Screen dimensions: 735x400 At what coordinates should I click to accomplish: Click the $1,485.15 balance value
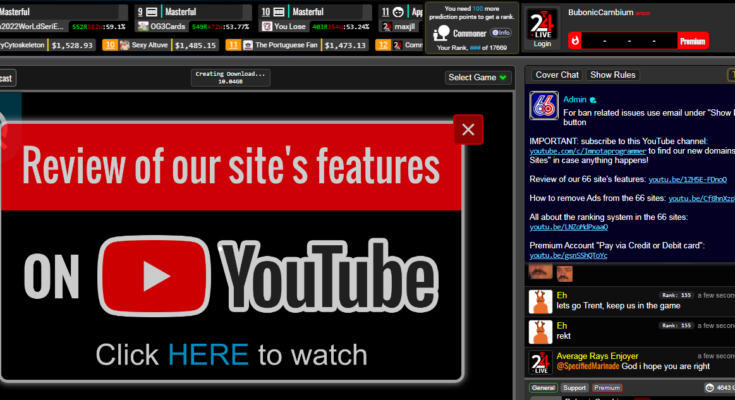(195, 45)
